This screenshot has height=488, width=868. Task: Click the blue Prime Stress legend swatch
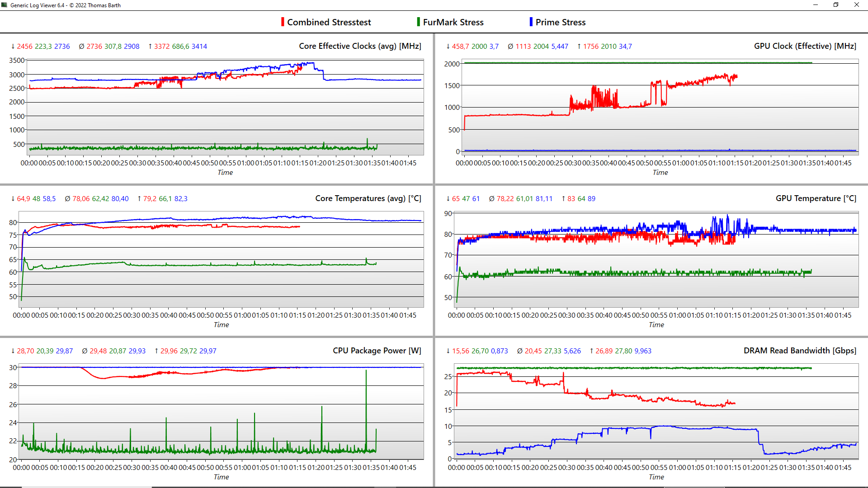[531, 22]
